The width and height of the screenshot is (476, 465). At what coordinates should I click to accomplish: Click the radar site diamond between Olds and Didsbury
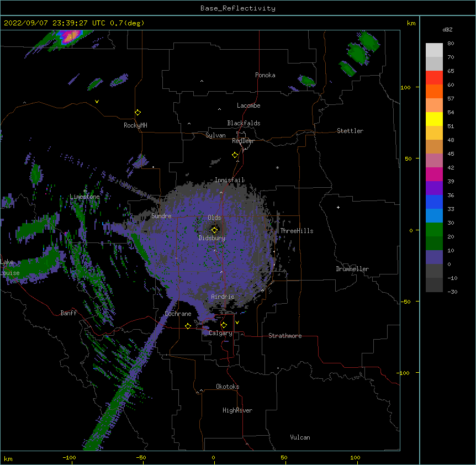pyautogui.click(x=214, y=230)
